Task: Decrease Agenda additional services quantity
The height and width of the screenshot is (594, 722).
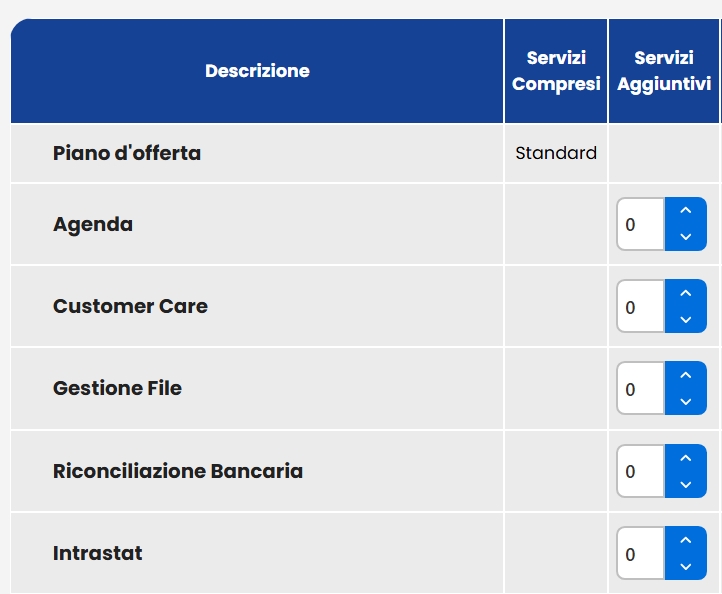Action: [685, 237]
